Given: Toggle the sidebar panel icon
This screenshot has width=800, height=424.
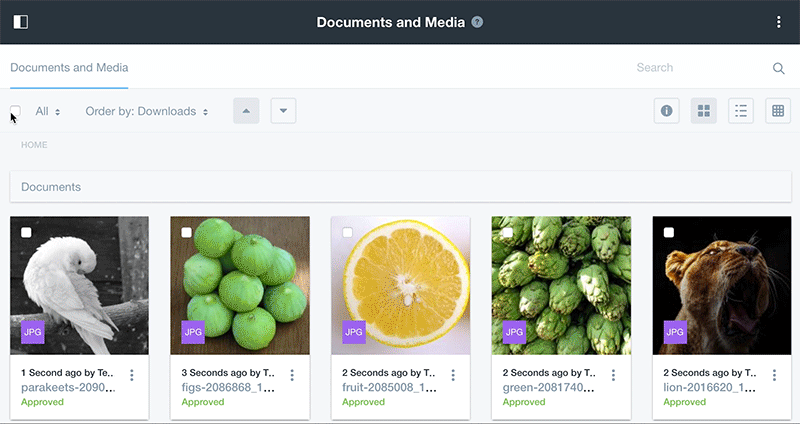Looking at the screenshot, I should point(20,22).
